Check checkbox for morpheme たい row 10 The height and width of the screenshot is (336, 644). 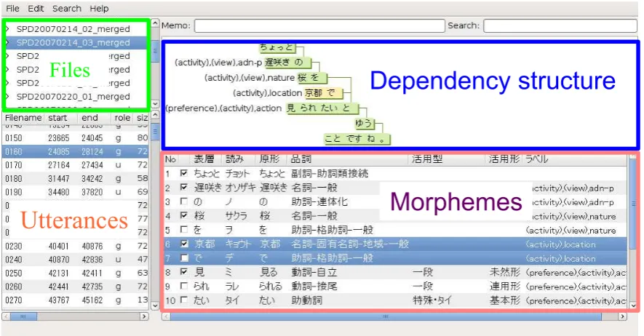click(184, 300)
